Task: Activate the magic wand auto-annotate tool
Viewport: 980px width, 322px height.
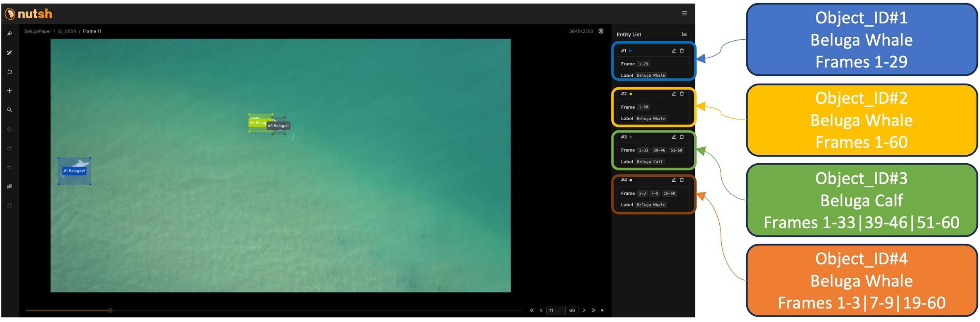Action: pyautogui.click(x=9, y=52)
